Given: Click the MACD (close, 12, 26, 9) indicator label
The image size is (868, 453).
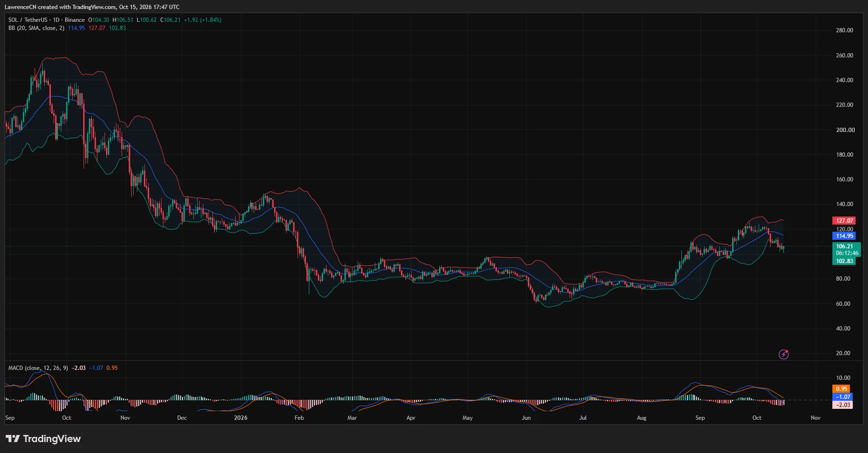Looking at the screenshot, I should click(x=38, y=368).
